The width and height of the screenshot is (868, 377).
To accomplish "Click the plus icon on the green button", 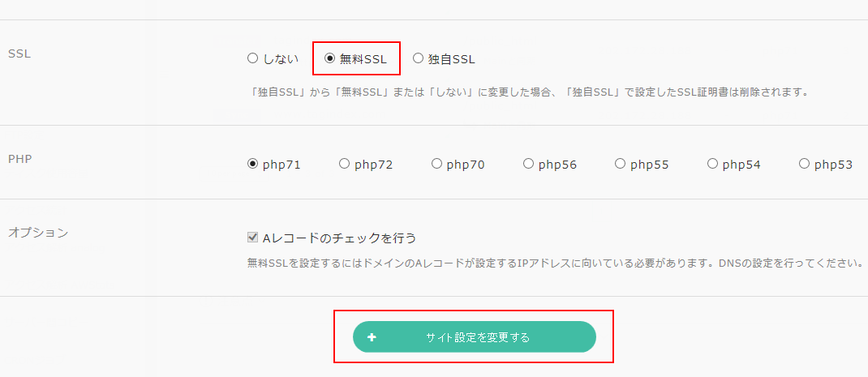I will 372,337.
